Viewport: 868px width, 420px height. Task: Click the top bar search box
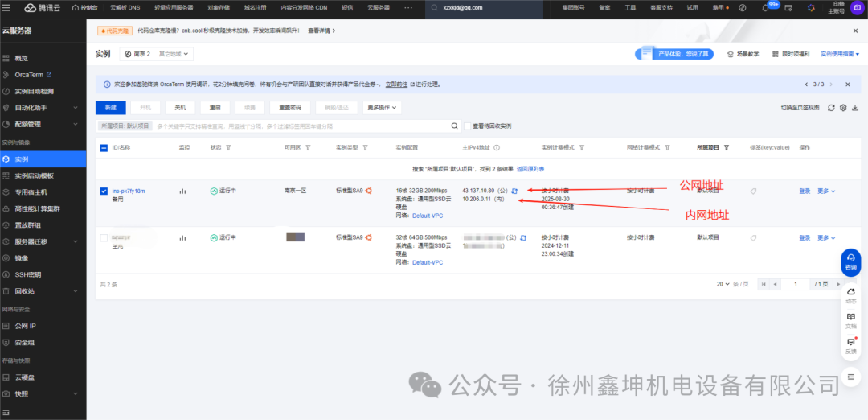(x=485, y=8)
